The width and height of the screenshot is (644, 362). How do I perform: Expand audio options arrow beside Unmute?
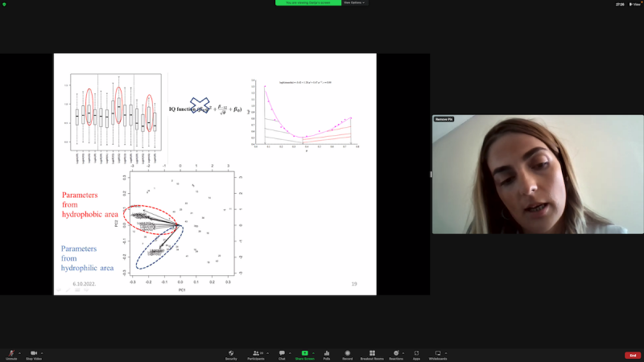(20, 352)
